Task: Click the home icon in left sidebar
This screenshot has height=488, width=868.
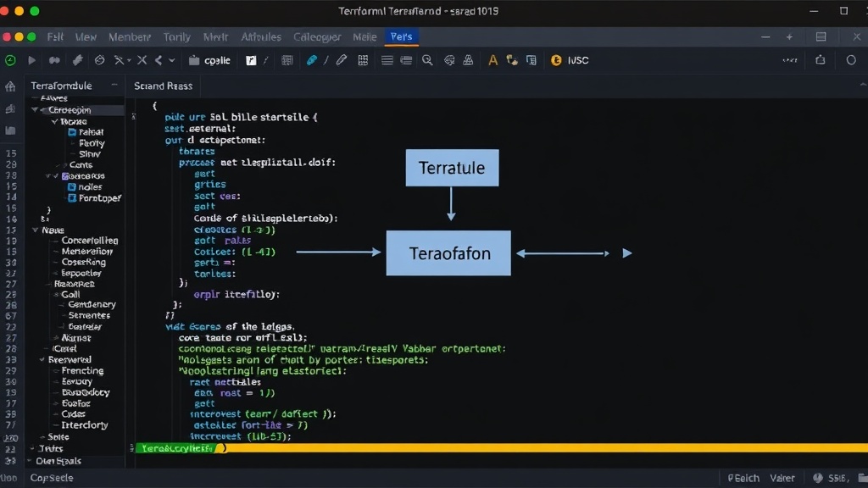Action: 10,86
